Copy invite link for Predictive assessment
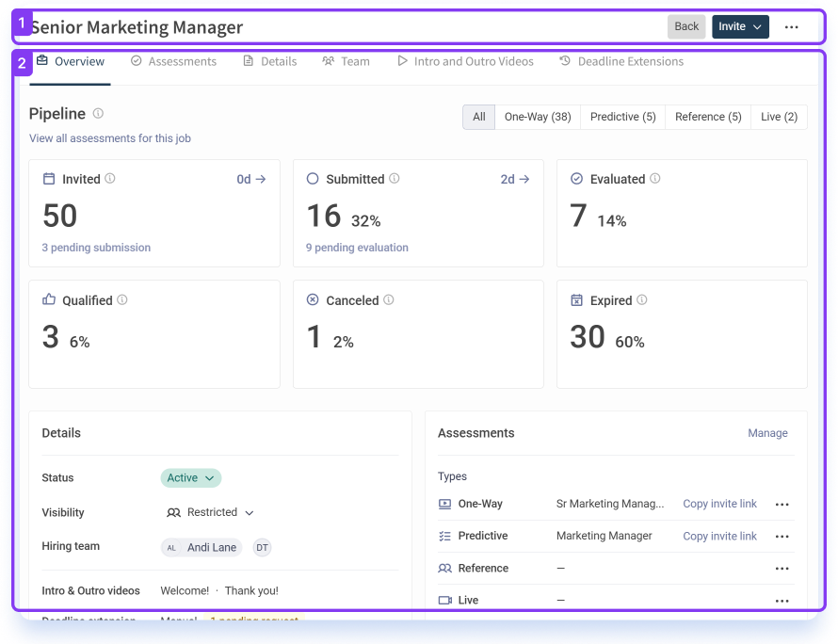Screen dimensions: 838x644 [719, 536]
